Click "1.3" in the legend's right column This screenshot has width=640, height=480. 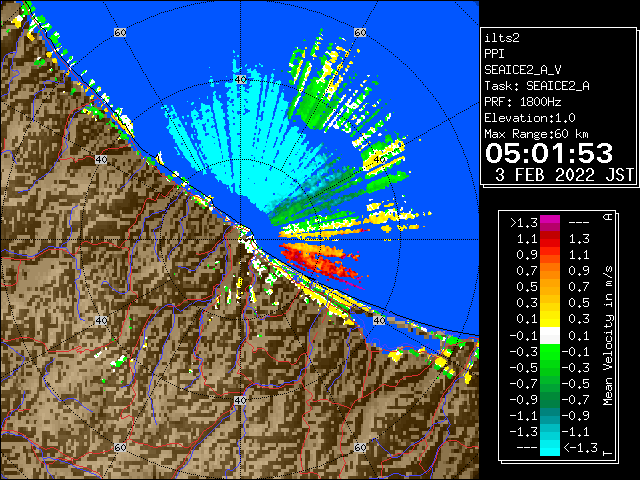(579, 239)
